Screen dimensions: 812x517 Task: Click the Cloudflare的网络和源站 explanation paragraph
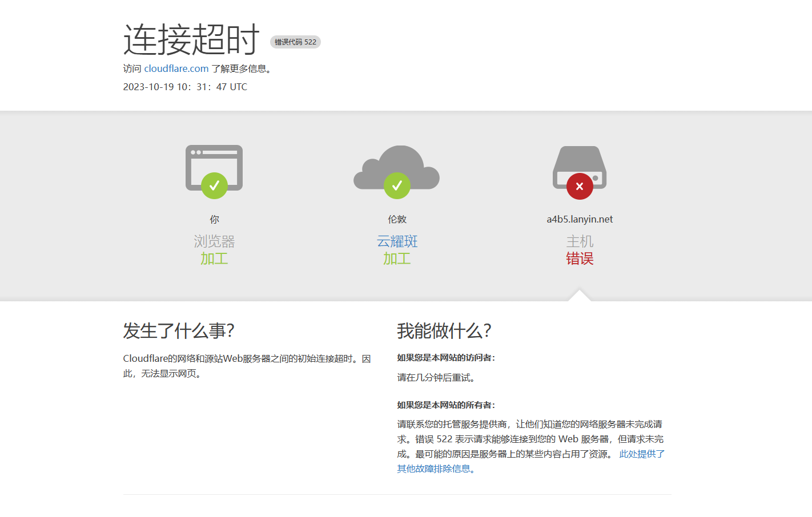247,366
